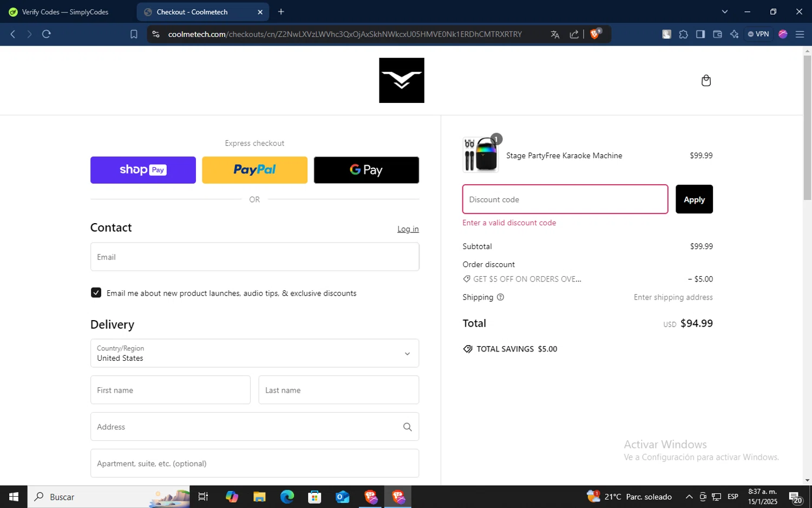
Task: Click the share page icon
Action: pyautogui.click(x=574, y=34)
